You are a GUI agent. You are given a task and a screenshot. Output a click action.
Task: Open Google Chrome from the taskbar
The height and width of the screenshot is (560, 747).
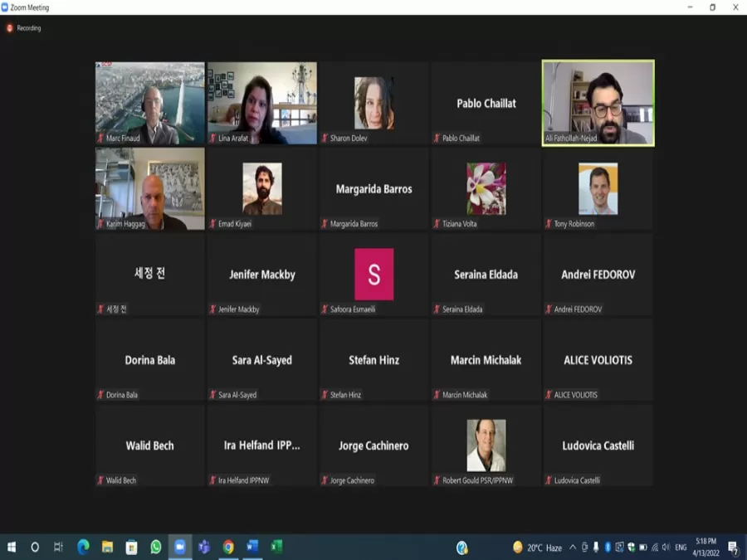pos(228,547)
